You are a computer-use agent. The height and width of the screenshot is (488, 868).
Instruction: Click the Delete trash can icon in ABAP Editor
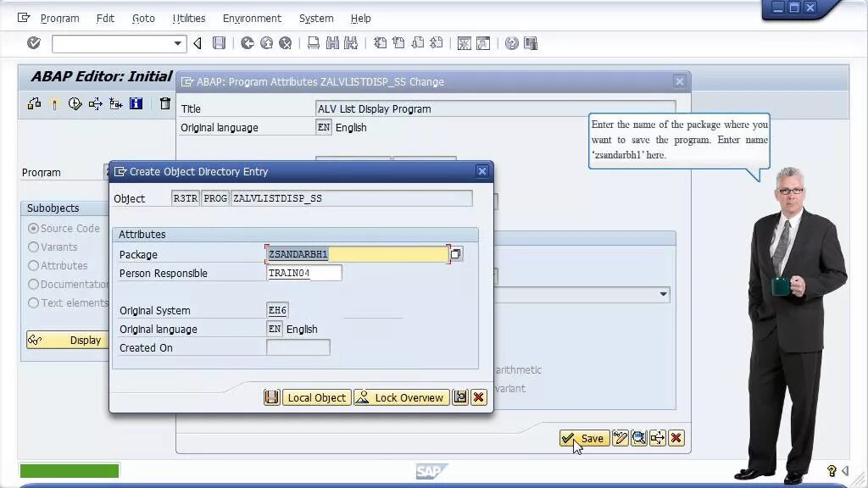[165, 103]
